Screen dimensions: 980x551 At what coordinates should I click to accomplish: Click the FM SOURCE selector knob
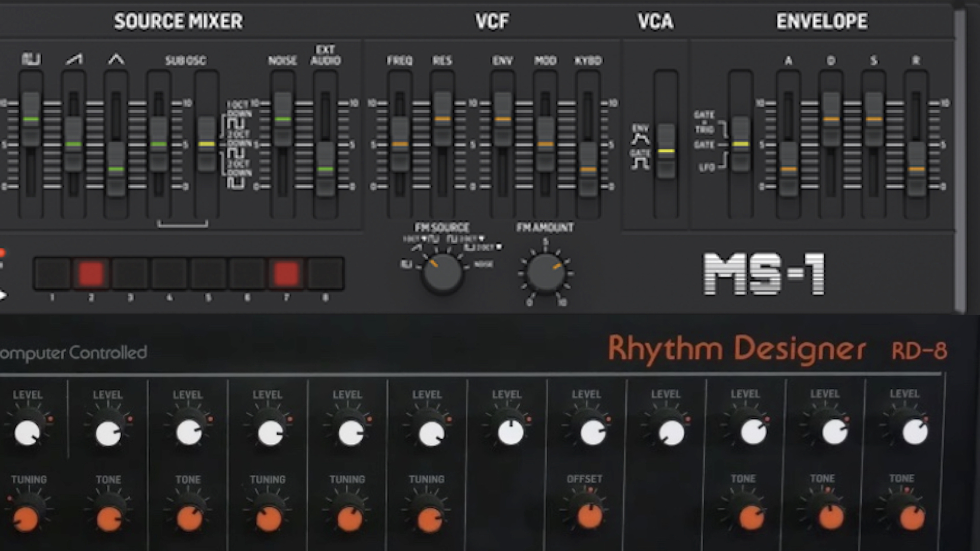[442, 273]
